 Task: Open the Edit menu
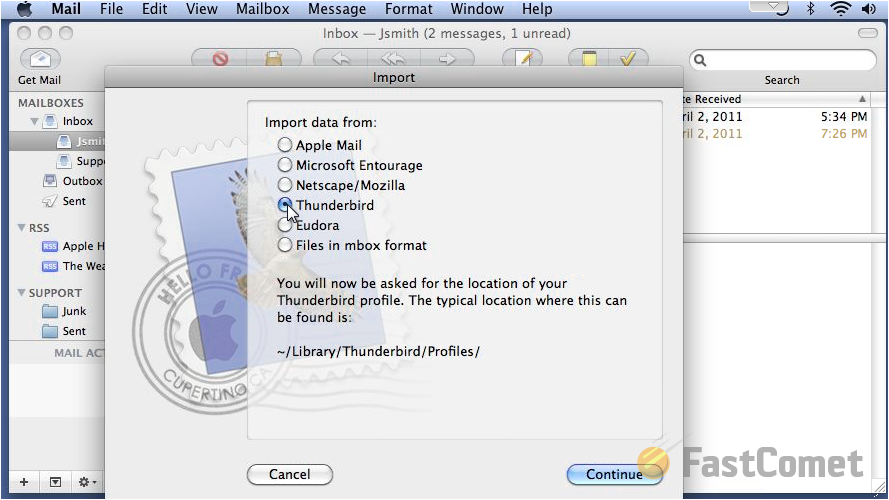pyautogui.click(x=154, y=9)
